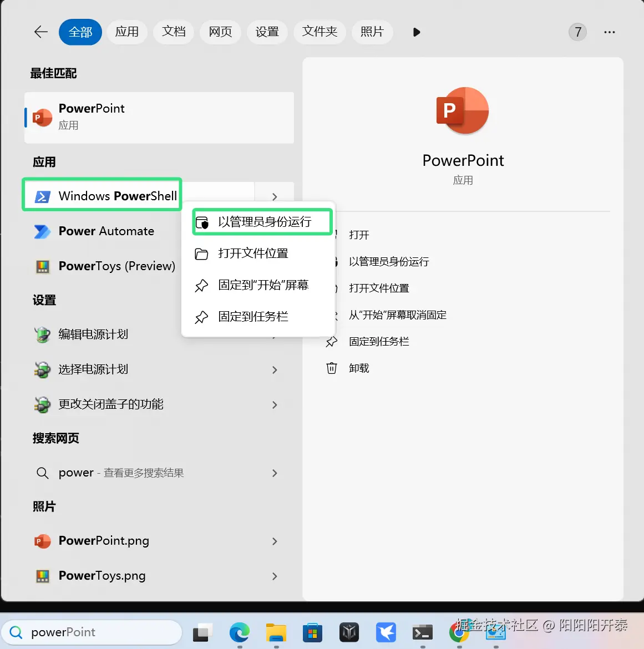Image resolution: width=644 pixels, height=649 pixels.
Task: Open Task View from taskbar
Action: pos(202,632)
